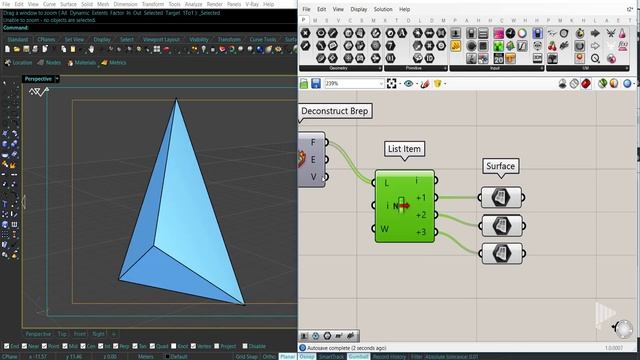The width and height of the screenshot is (640, 360).
Task: Select the bottom Surface parameter component
Action: (x=502, y=253)
